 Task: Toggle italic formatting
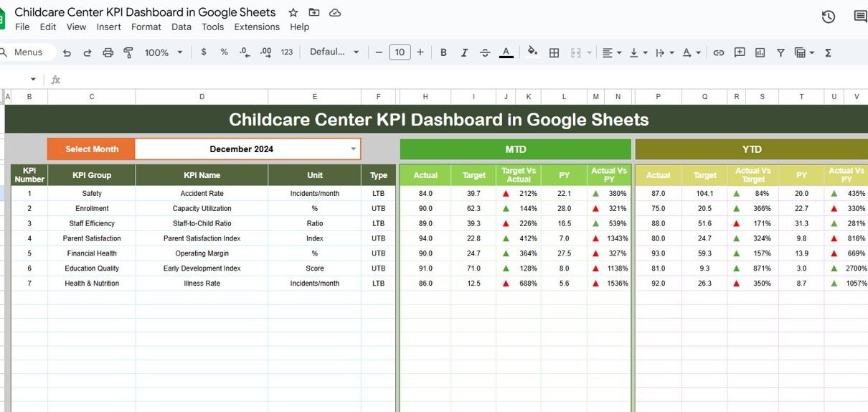click(464, 52)
